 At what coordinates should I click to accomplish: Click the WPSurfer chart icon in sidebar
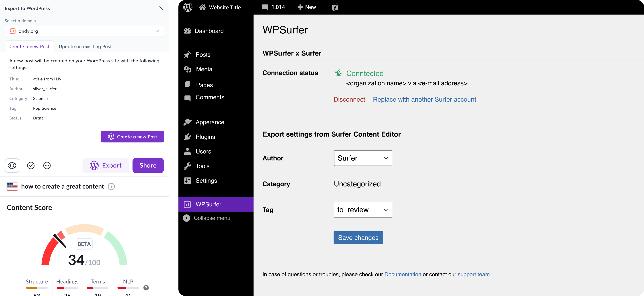pyautogui.click(x=187, y=204)
